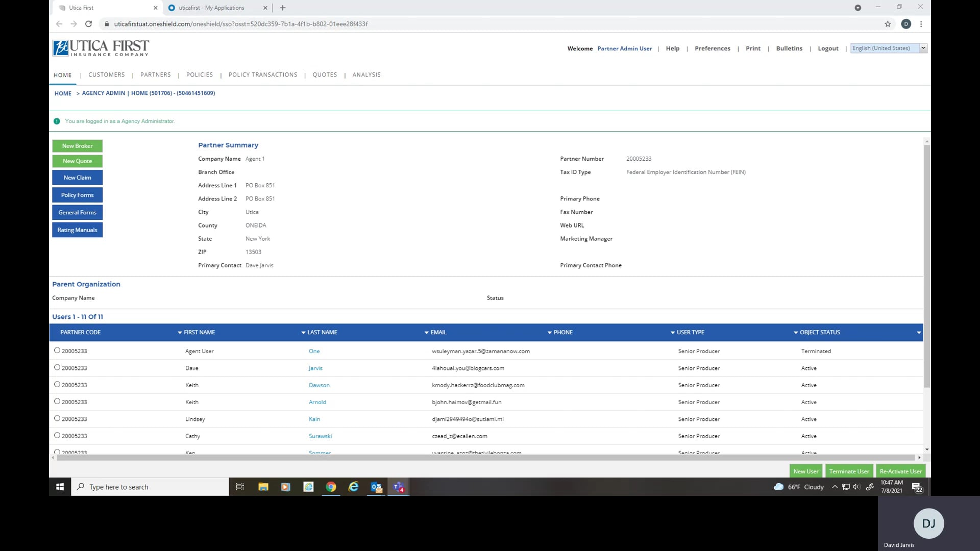Select the radio button for Agent User One
Viewport: 980px width, 551px height.
pos(57,350)
